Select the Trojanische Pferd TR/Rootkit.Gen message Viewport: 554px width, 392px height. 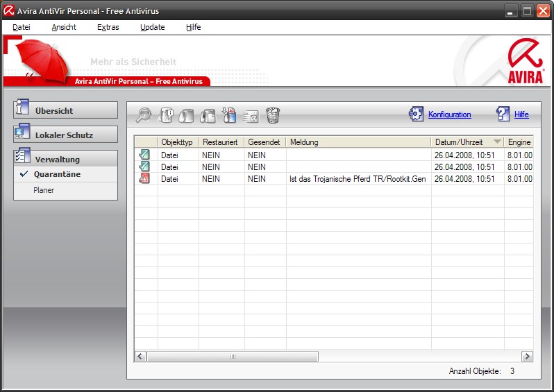click(358, 179)
